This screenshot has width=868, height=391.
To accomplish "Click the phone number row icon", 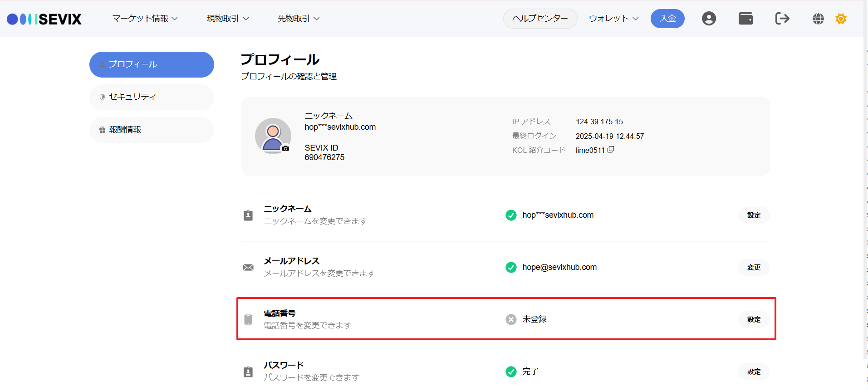I will [248, 319].
